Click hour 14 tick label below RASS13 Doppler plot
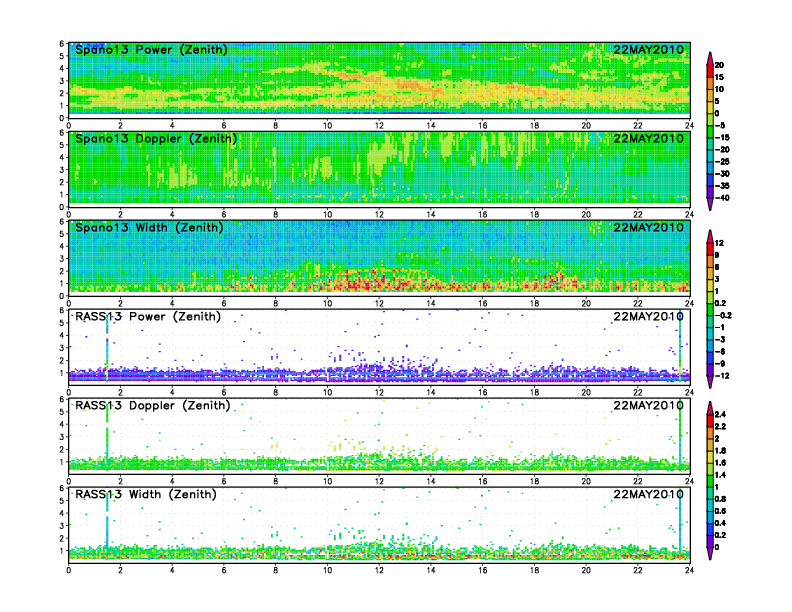Image resolution: width=792 pixels, height=612 pixels. pos(431,481)
